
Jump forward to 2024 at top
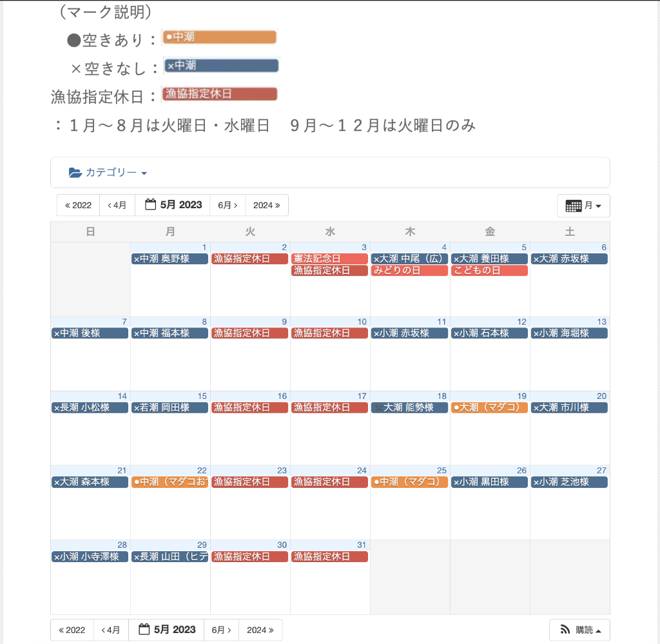pos(267,205)
